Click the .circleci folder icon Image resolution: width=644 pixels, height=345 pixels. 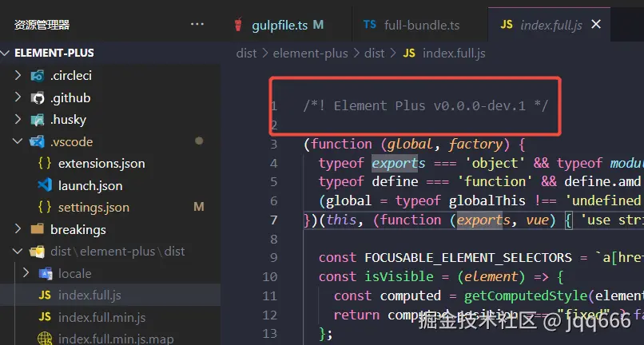(x=38, y=76)
